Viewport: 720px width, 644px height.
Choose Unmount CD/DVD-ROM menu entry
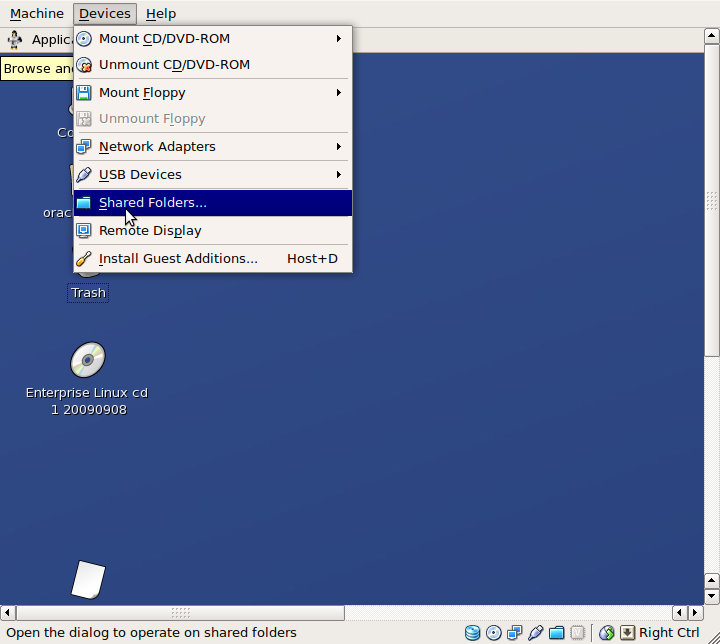point(213,65)
